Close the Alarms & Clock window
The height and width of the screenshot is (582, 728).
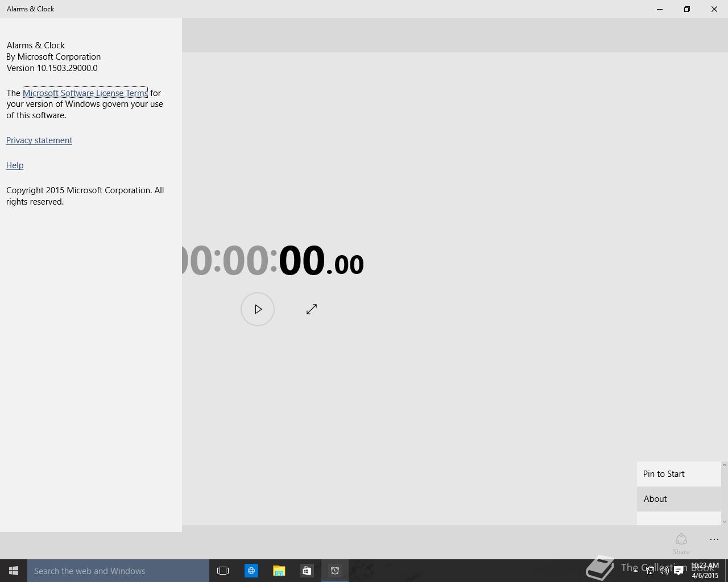[x=714, y=9]
